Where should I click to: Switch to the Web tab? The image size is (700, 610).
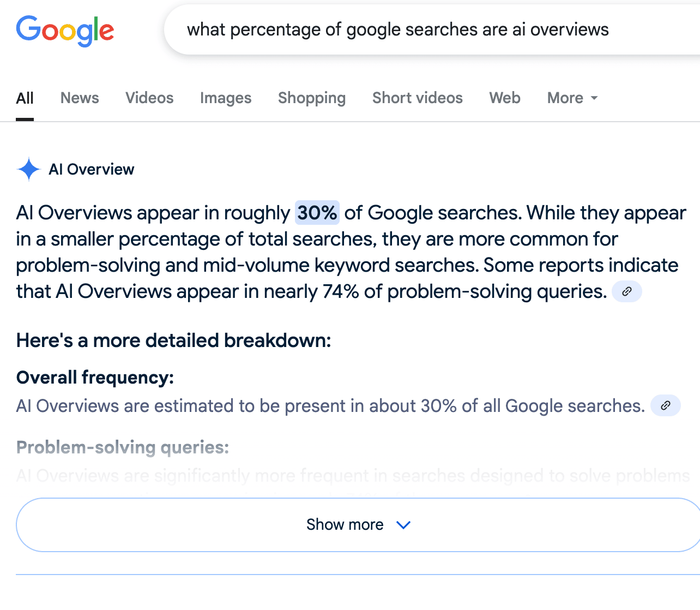pos(505,98)
